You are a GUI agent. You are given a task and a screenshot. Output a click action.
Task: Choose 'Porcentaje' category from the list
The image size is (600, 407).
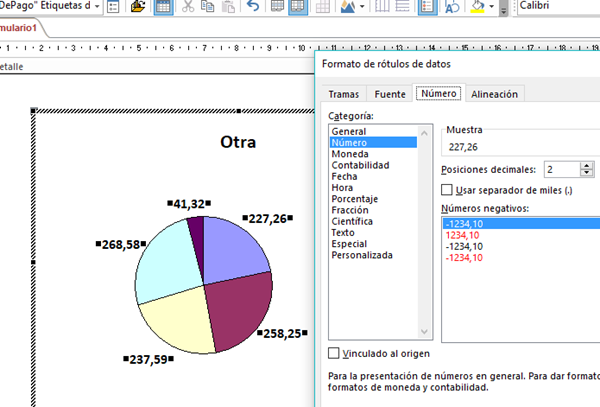tap(354, 199)
